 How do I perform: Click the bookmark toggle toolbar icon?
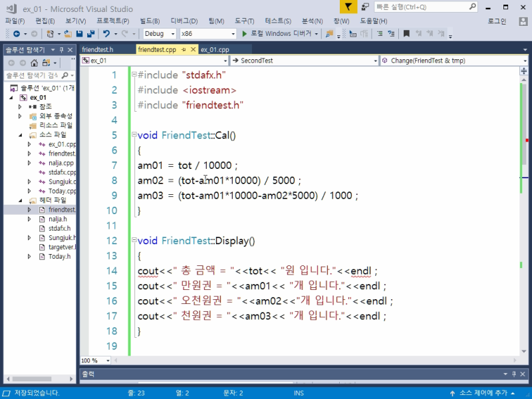[x=406, y=34]
